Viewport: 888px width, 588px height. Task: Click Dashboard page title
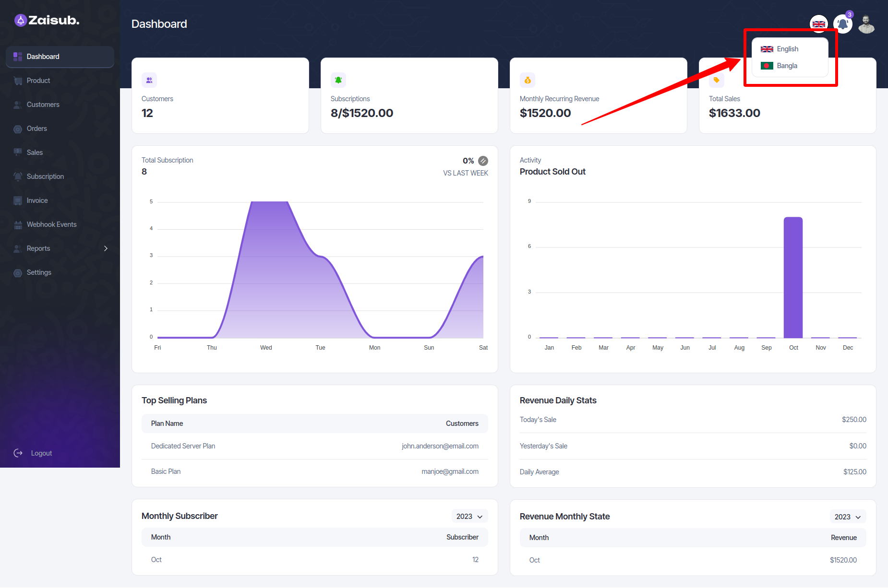pos(159,24)
